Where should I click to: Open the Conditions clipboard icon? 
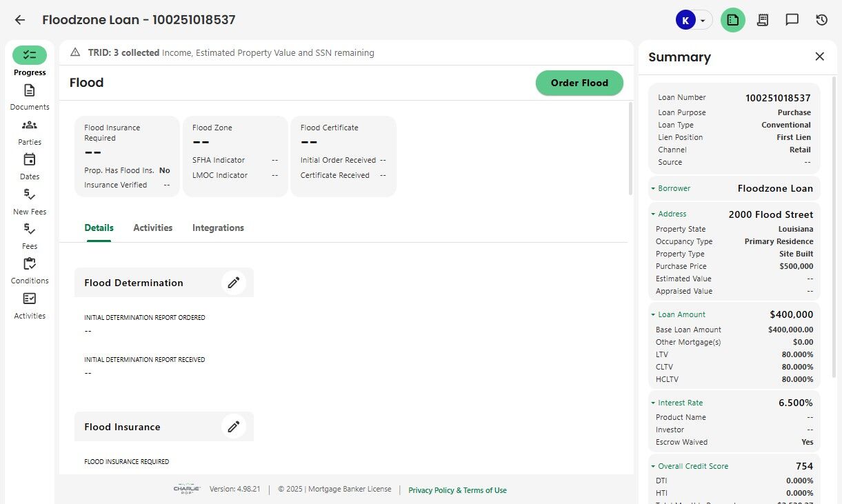click(x=29, y=264)
